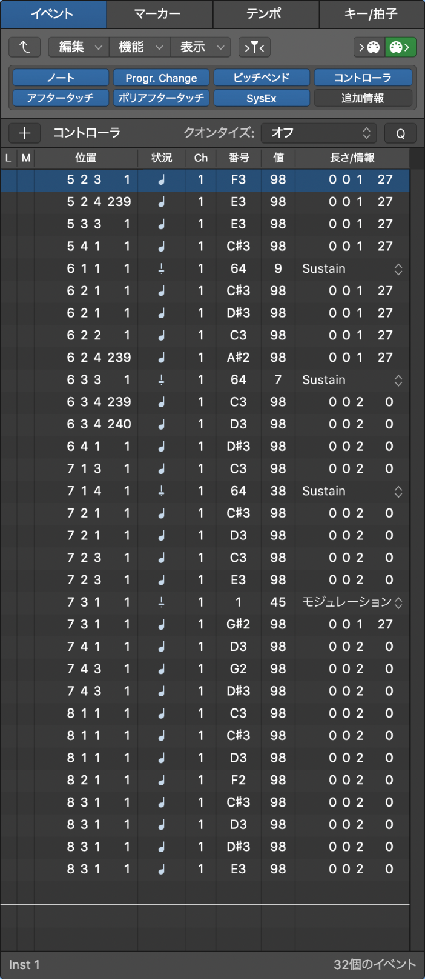Select value 45 in modulation row
Screen dimensions: 425x980
coord(278,602)
